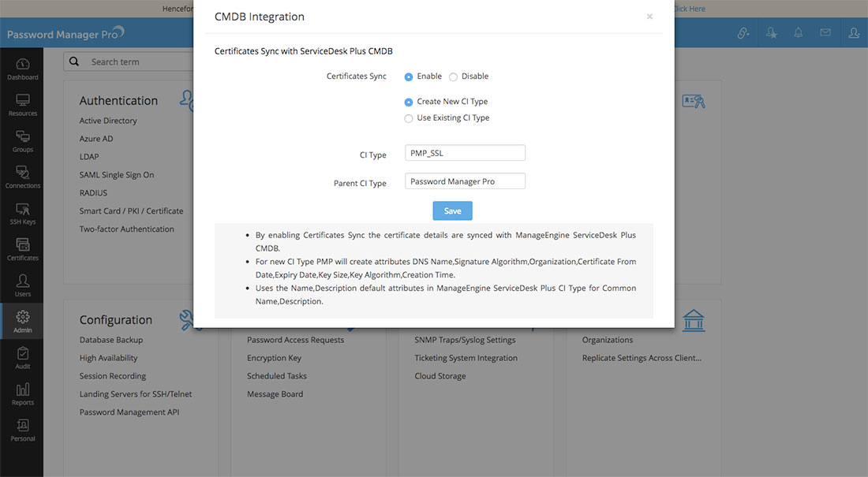This screenshot has width=868, height=477.
Task: Open the Certificates sidebar icon
Action: [x=22, y=249]
